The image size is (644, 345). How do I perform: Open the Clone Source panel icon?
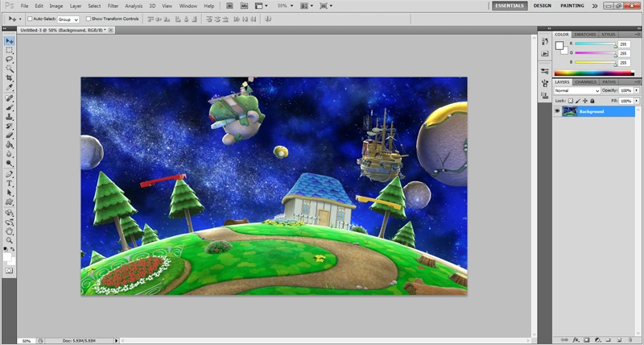click(545, 95)
